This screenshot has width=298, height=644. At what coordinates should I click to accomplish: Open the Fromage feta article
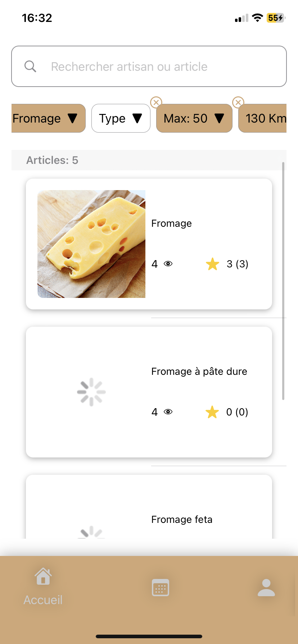click(182, 520)
